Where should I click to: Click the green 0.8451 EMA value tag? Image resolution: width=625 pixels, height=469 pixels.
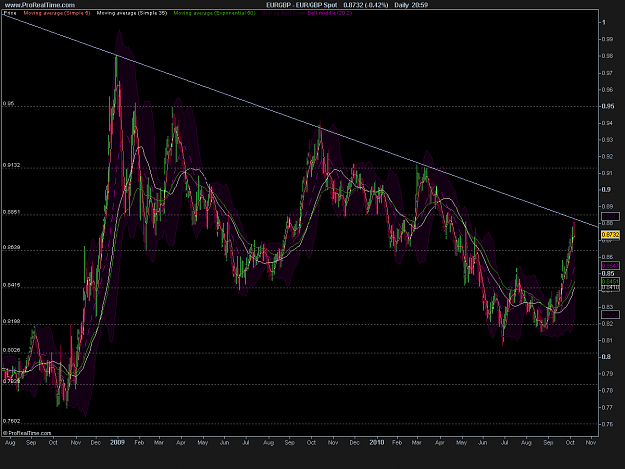[x=610, y=281]
